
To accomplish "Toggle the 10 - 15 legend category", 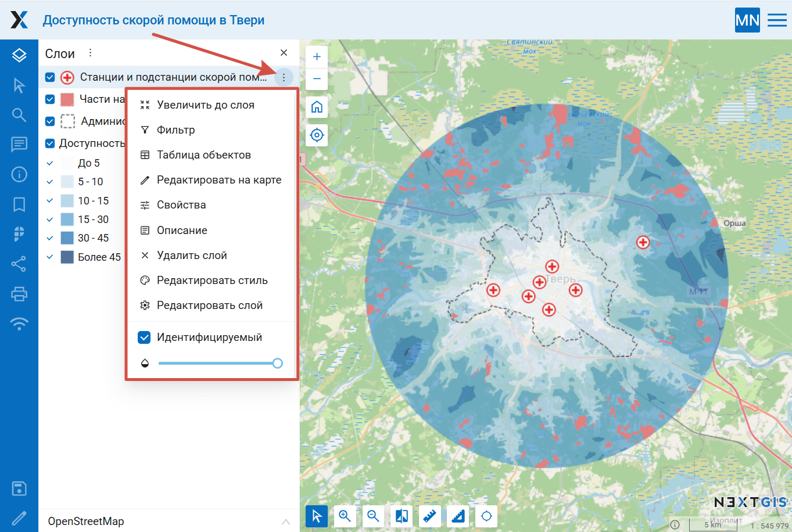I will coord(50,201).
